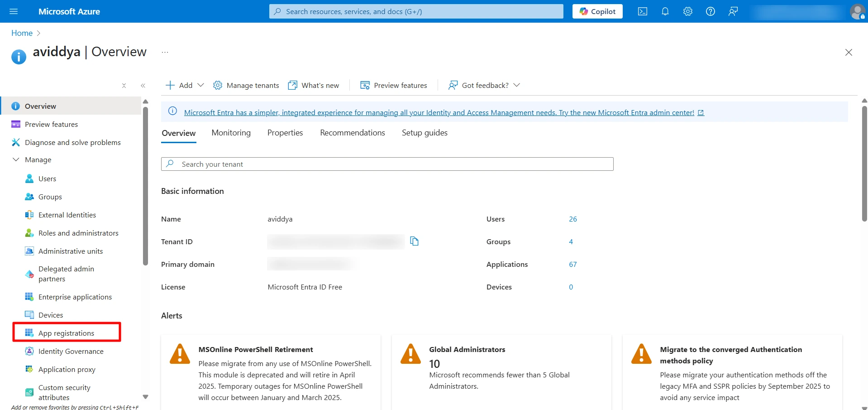Click the account avatar picture
The image size is (868, 410).
[858, 11]
